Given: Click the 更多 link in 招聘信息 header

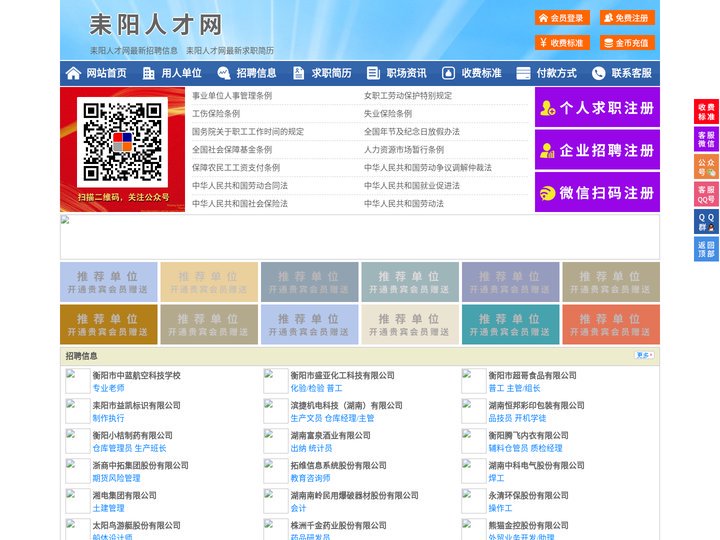Looking at the screenshot, I should coord(644,355).
